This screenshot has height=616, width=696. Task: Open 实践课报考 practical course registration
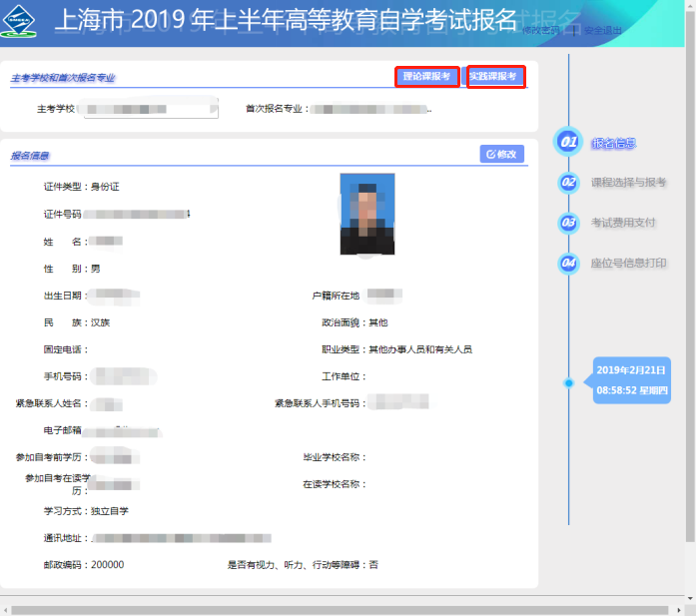(495, 77)
